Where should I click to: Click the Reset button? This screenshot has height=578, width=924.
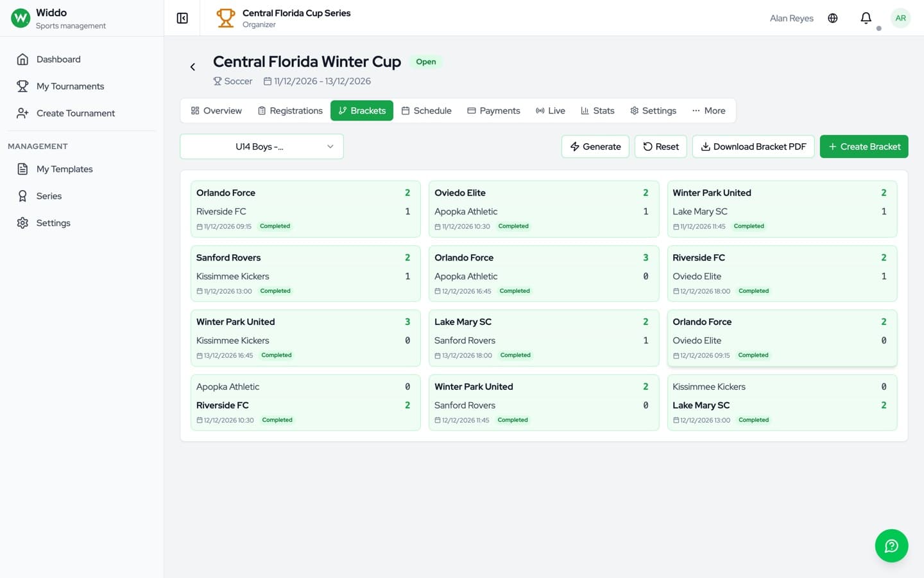pos(661,146)
